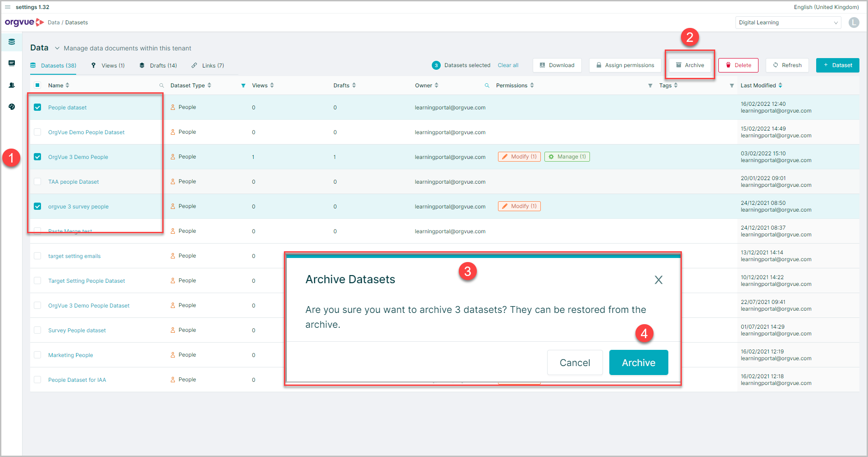Screen dimensions: 868x457
Task: Sort by Last Modified column arrows
Action: coord(780,85)
